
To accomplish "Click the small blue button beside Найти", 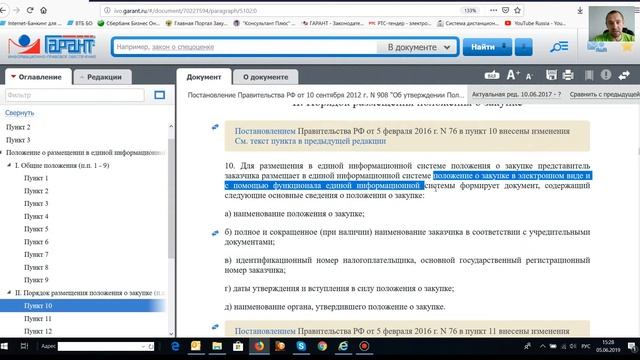I will tap(524, 47).
